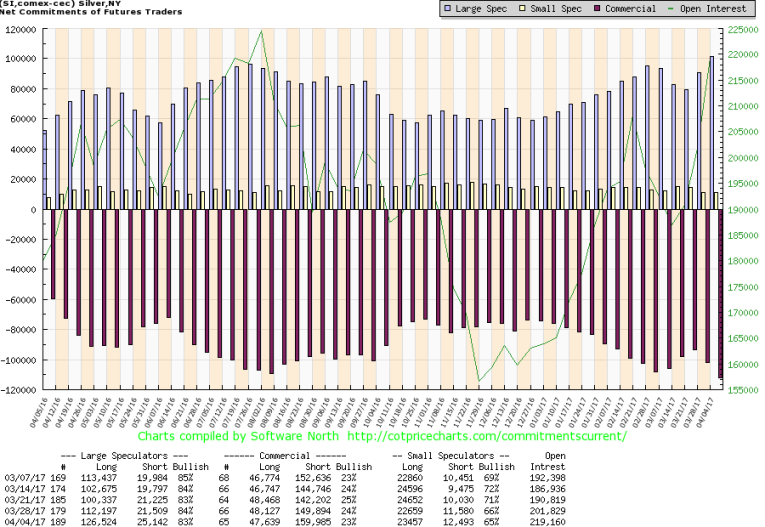Click the 225000 label on the right axis
Viewport: 765px width, 527px height.
point(743,29)
